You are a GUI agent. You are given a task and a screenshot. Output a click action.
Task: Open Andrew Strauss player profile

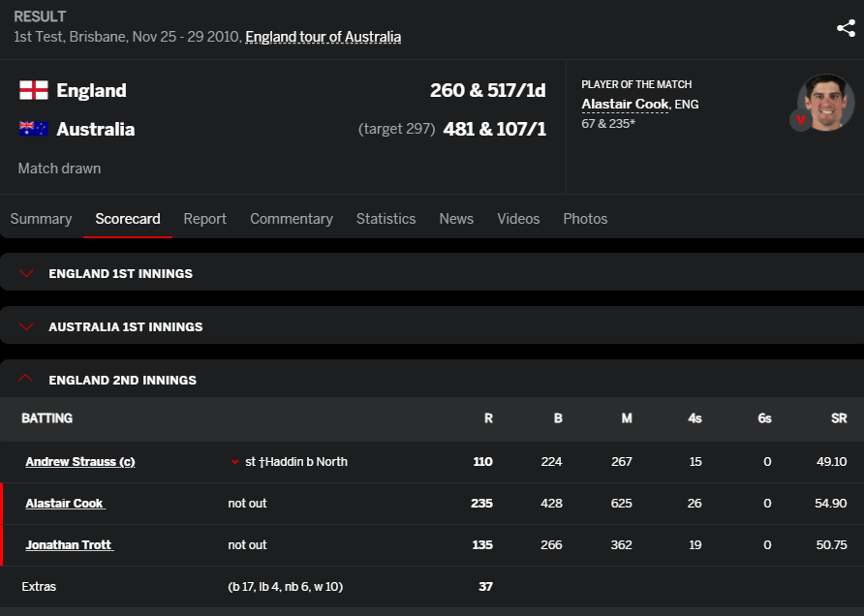pos(80,462)
